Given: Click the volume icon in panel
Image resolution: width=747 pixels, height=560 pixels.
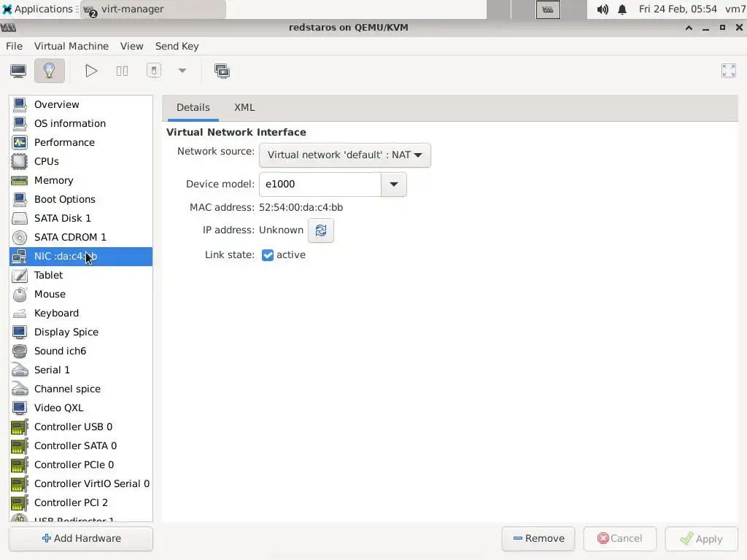Looking at the screenshot, I should 603,9.
